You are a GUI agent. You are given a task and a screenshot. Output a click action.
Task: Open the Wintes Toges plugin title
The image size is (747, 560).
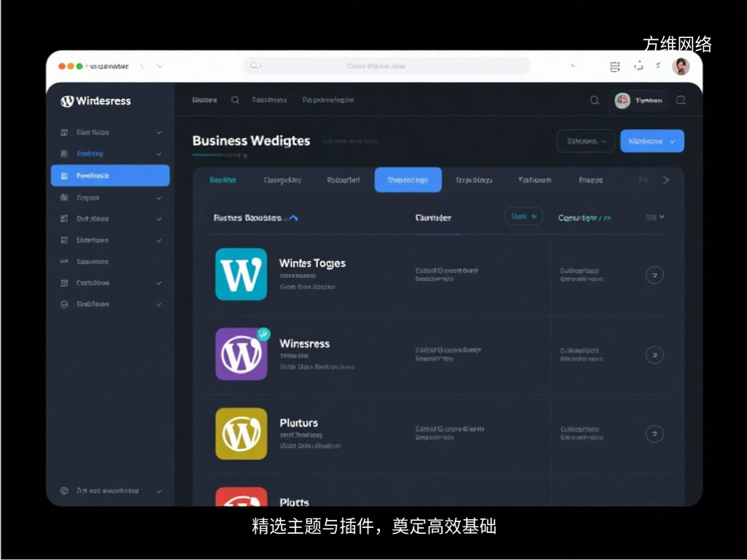tap(312, 263)
